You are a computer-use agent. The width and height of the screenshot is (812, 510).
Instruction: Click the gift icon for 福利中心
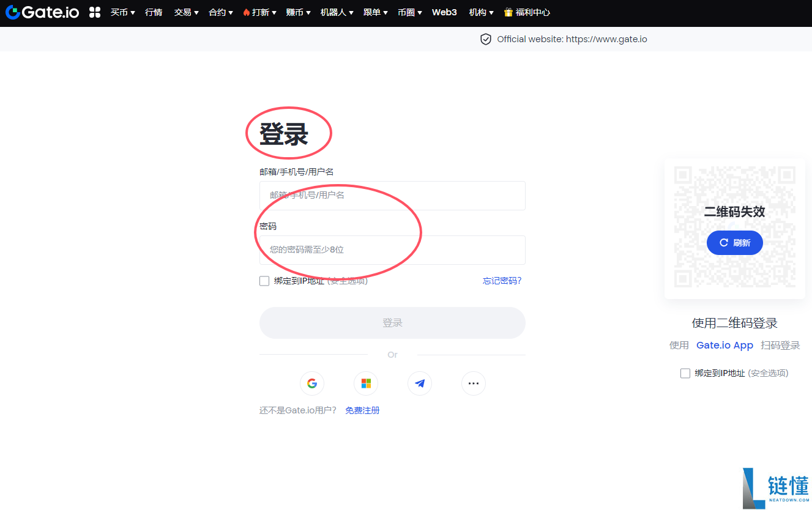point(508,12)
